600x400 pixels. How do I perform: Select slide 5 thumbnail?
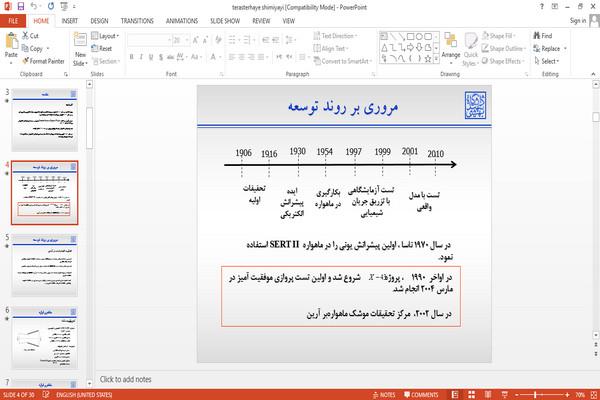45,265
